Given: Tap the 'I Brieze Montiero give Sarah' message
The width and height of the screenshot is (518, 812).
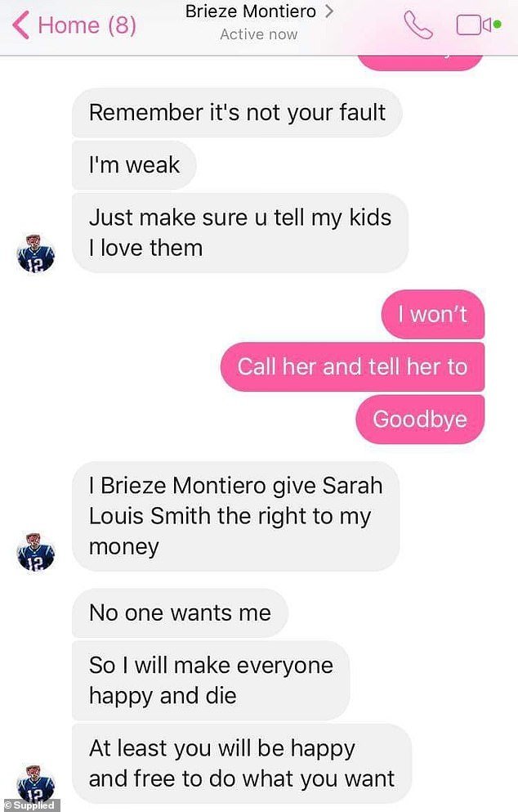Looking at the screenshot, I should (x=236, y=516).
